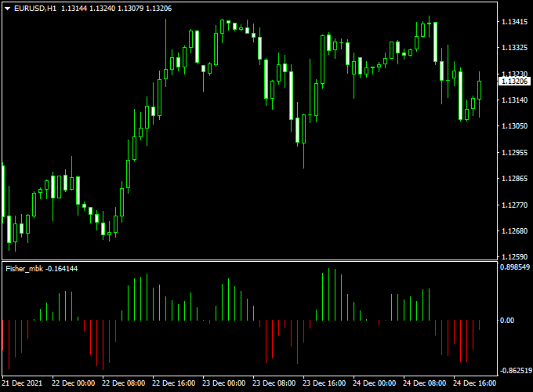Click price scale value 1.12680

pyautogui.click(x=515, y=230)
